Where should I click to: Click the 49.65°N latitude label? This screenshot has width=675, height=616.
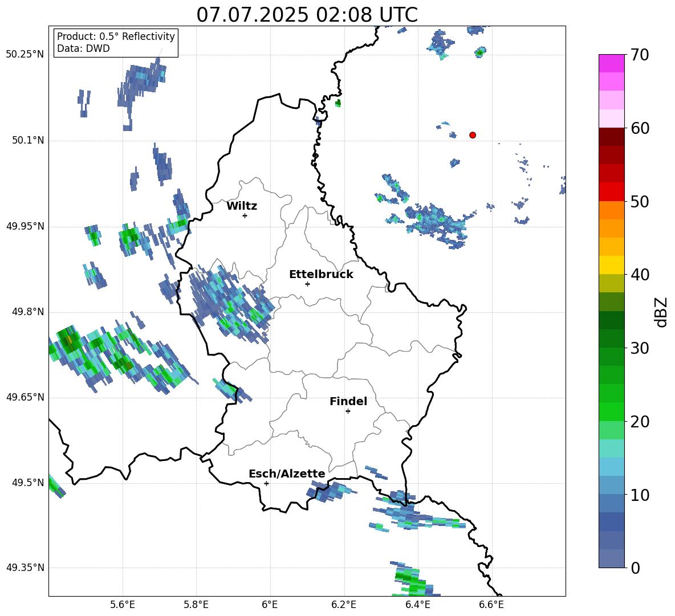25,397
